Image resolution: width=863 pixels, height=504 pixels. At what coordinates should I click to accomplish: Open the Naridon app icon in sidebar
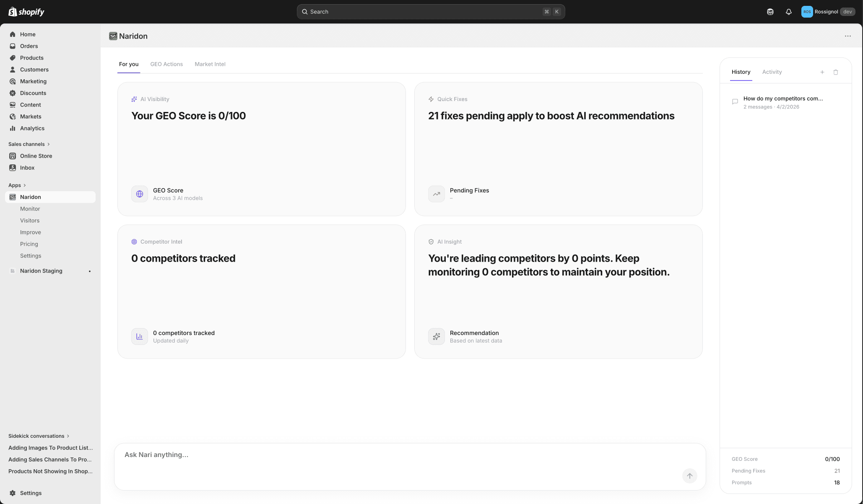(x=13, y=197)
